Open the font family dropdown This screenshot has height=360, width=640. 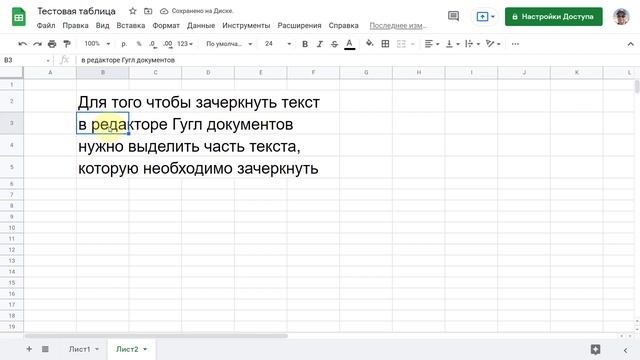[229, 44]
